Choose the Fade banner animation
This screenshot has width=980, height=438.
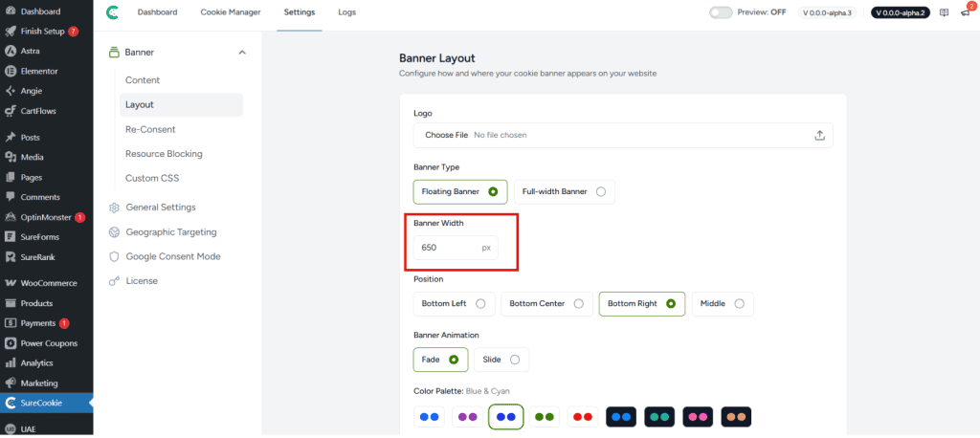point(440,360)
